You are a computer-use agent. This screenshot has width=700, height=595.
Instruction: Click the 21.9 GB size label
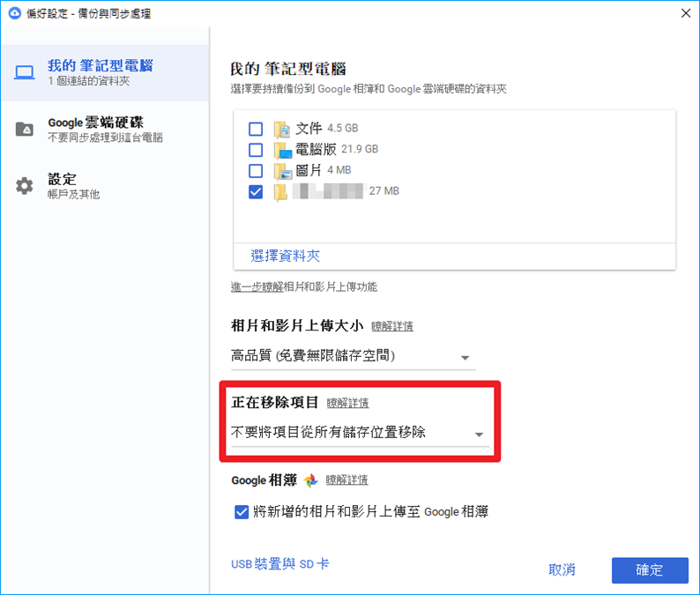[x=360, y=149]
